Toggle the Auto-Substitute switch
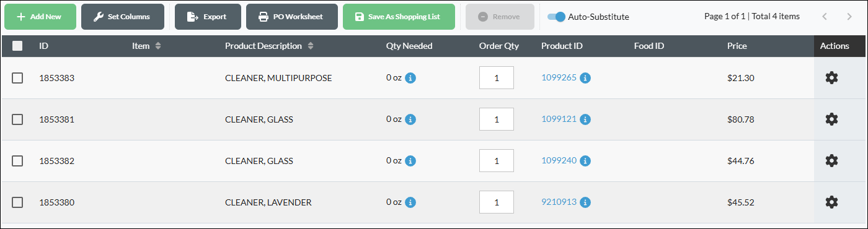 556,17
